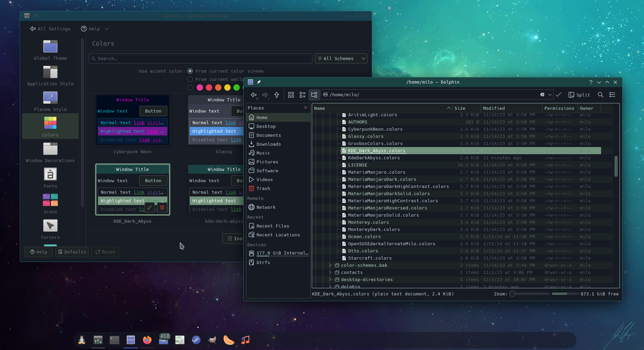The height and width of the screenshot is (350, 644).
Task: Open GIMP from the dock
Action: tap(213, 340)
